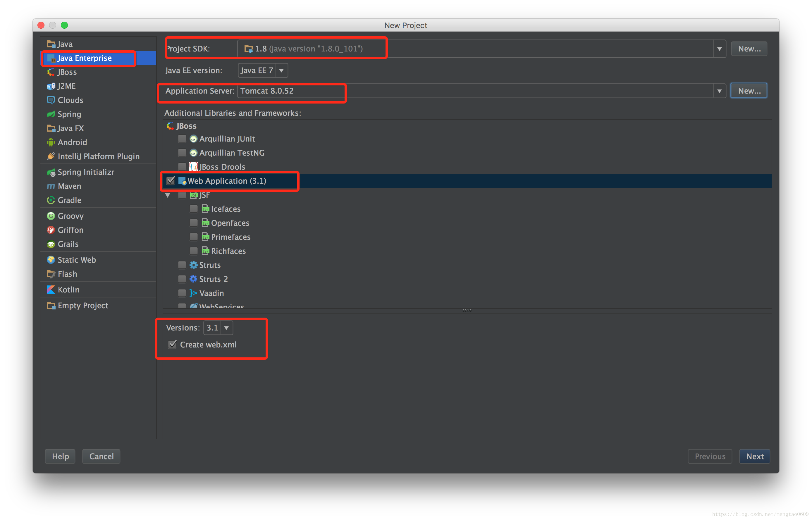Open the Java EE version dropdown
This screenshot has height=520, width=812.
(x=281, y=70)
